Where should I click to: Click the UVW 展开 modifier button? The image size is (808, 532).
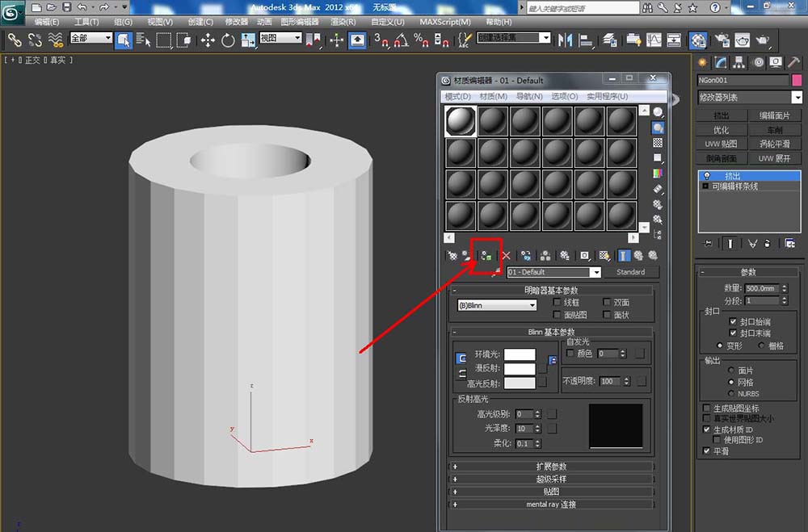(775, 158)
